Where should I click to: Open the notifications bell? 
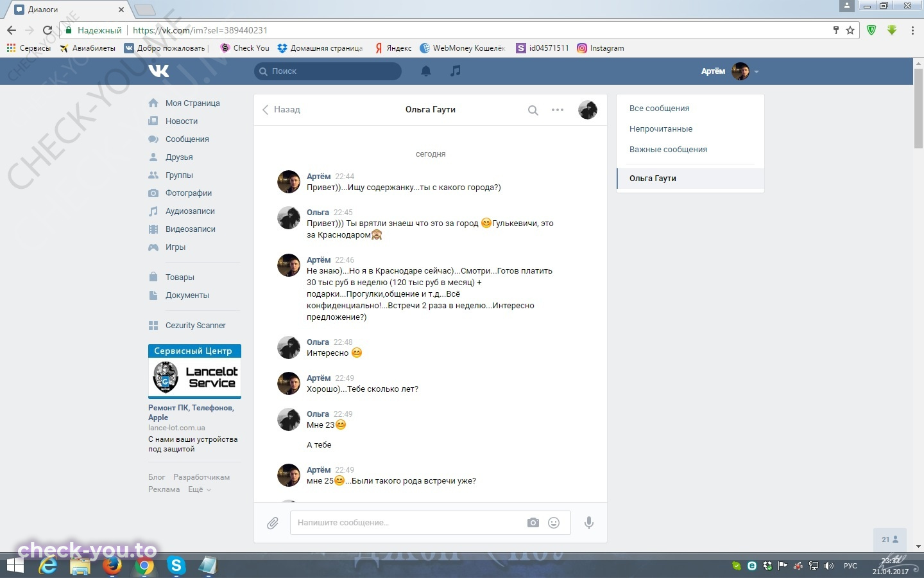(x=425, y=71)
